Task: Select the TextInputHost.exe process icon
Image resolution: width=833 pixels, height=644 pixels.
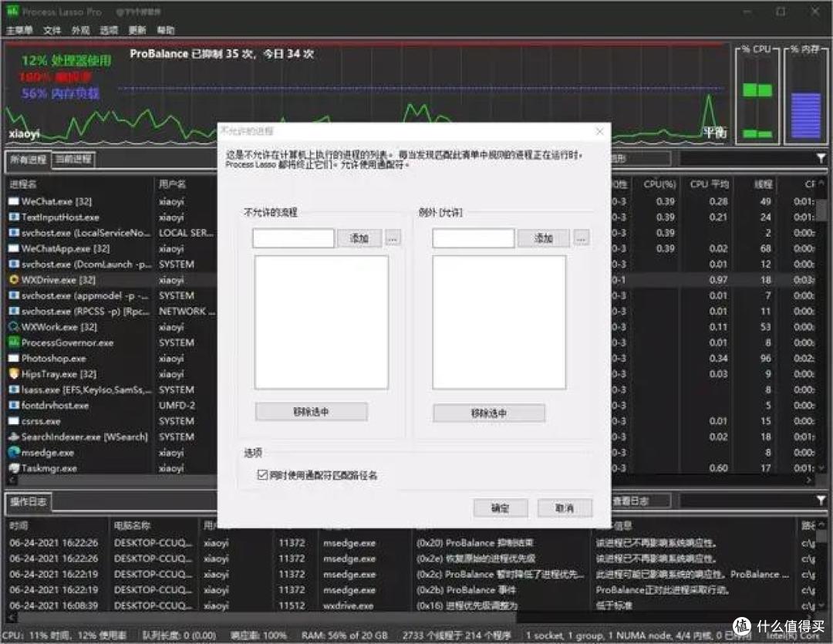Action: click(x=14, y=217)
